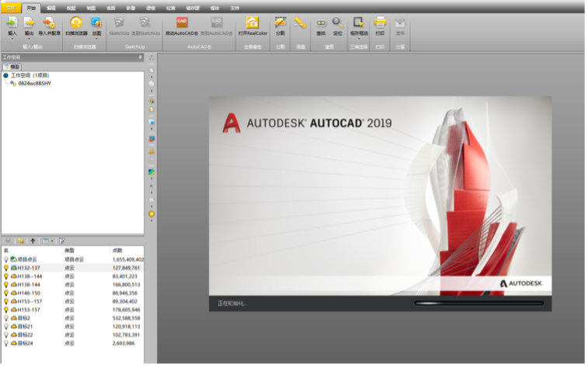Click the 输入 import icon
Screen dimensions: 588x367
point(12,23)
